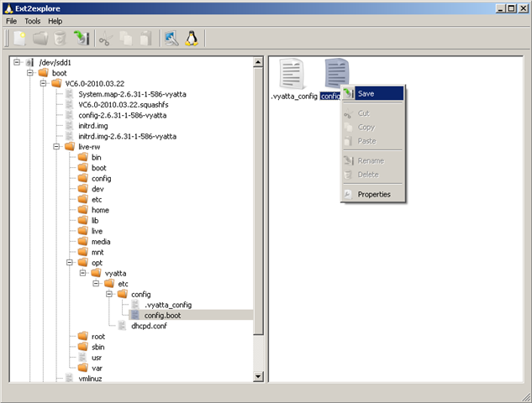This screenshot has width=532, height=403.
Task: Click the trash delete toolbar icon
Action: (59, 38)
